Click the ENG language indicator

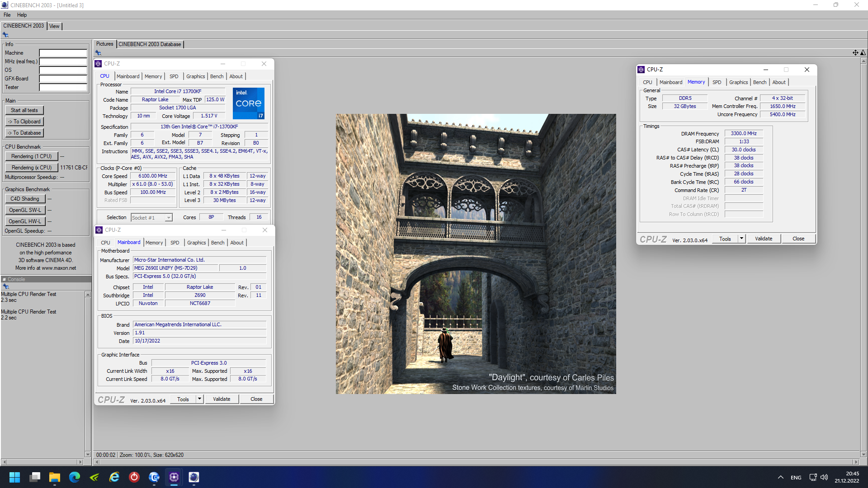tap(796, 478)
